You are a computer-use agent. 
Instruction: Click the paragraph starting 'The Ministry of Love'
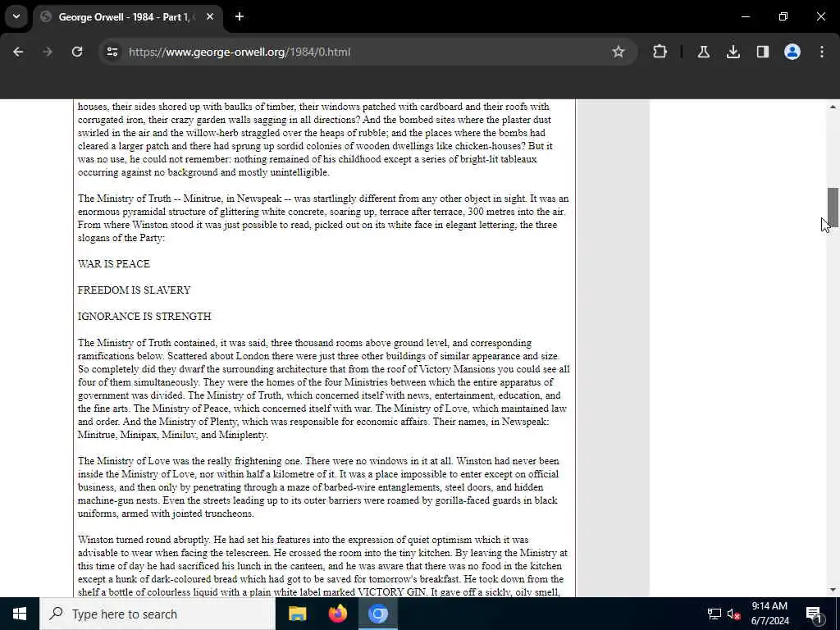pos(318,487)
